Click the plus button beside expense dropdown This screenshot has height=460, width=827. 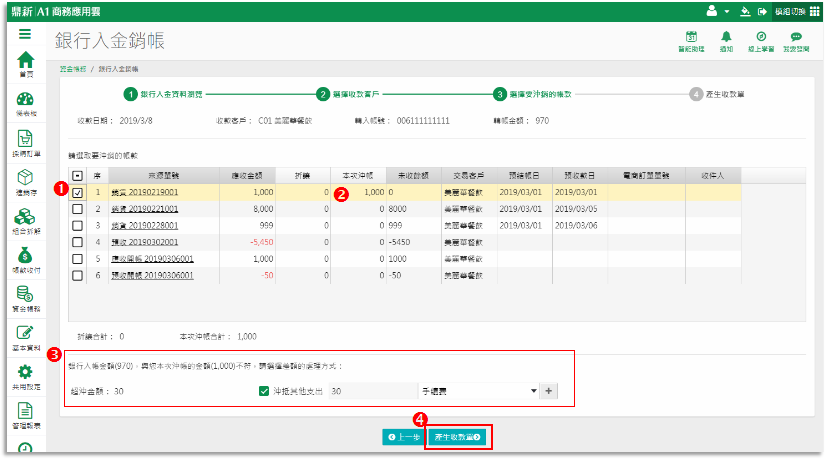click(549, 391)
